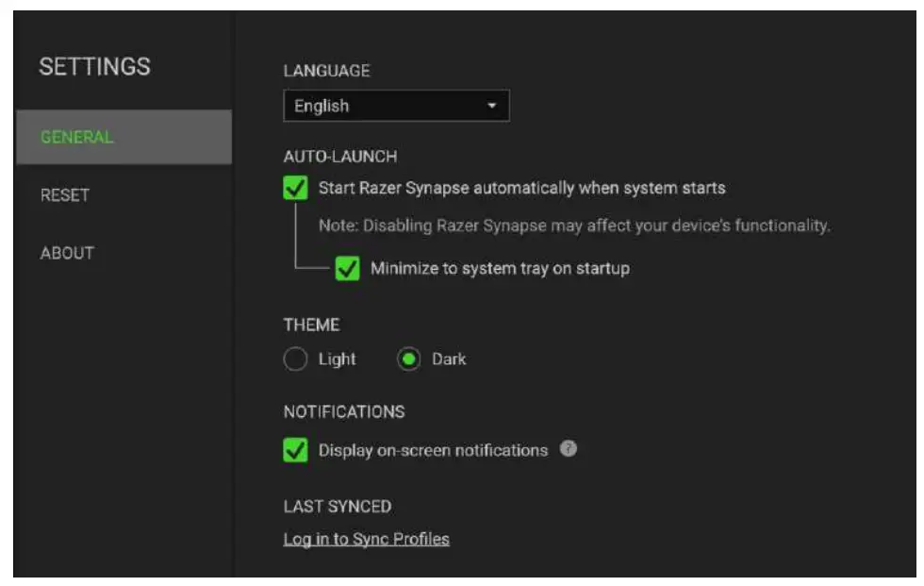Screen dimensions: 924x586
Task: Click the Light theme radio circle
Action: click(293, 359)
